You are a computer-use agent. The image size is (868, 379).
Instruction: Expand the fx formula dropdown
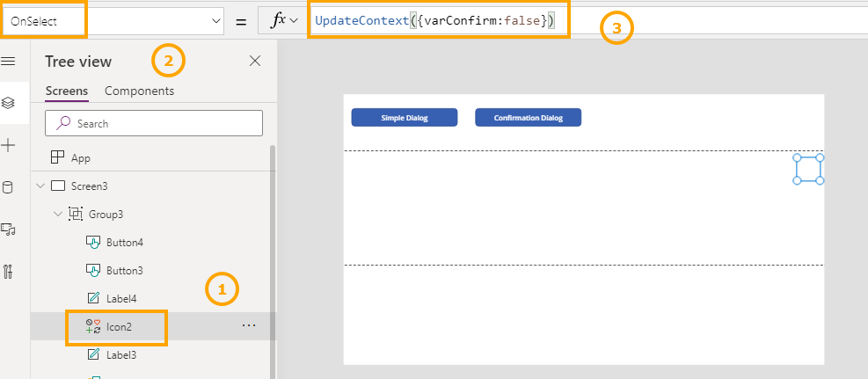pos(283,20)
